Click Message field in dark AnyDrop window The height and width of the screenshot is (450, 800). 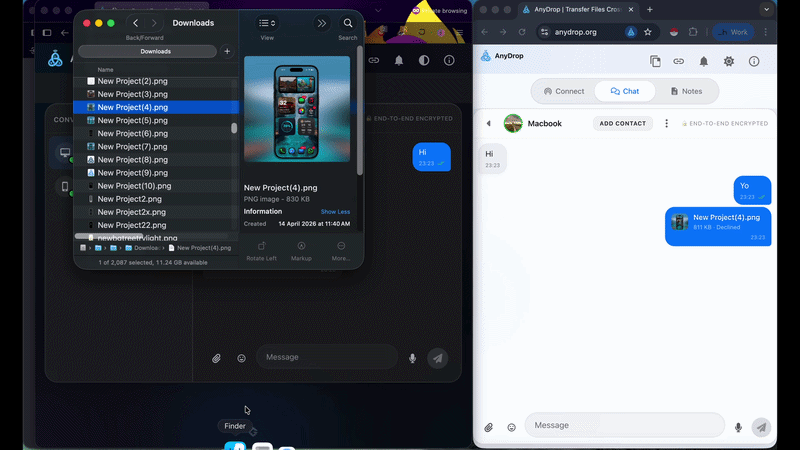tap(327, 357)
